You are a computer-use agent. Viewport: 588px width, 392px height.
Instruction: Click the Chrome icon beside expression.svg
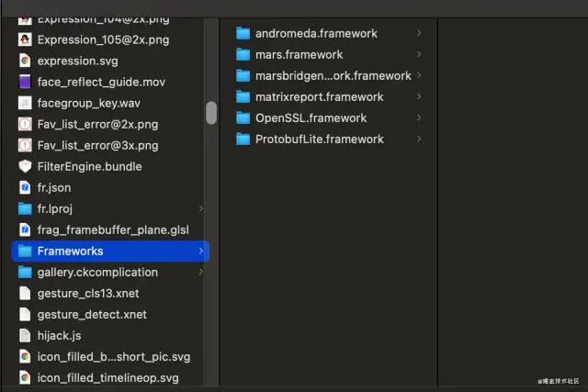pos(25,61)
